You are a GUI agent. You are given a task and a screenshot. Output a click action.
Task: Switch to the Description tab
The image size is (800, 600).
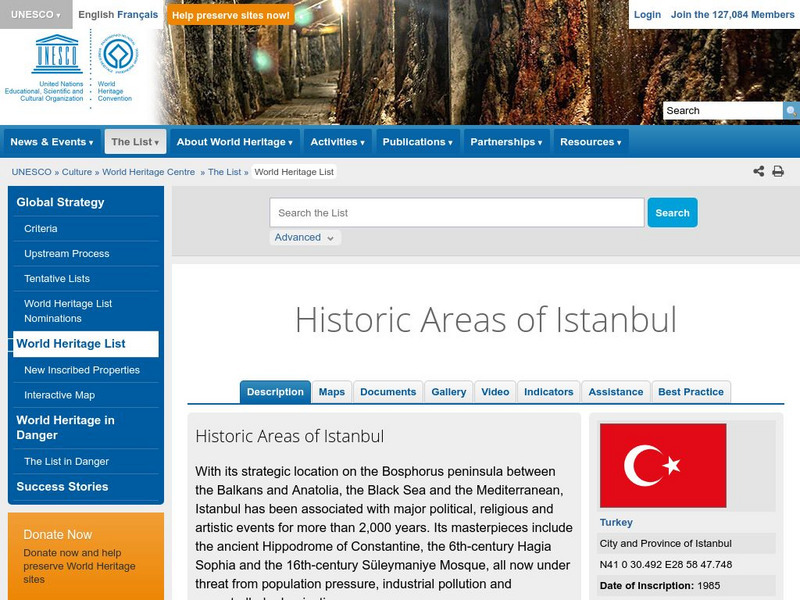click(275, 392)
